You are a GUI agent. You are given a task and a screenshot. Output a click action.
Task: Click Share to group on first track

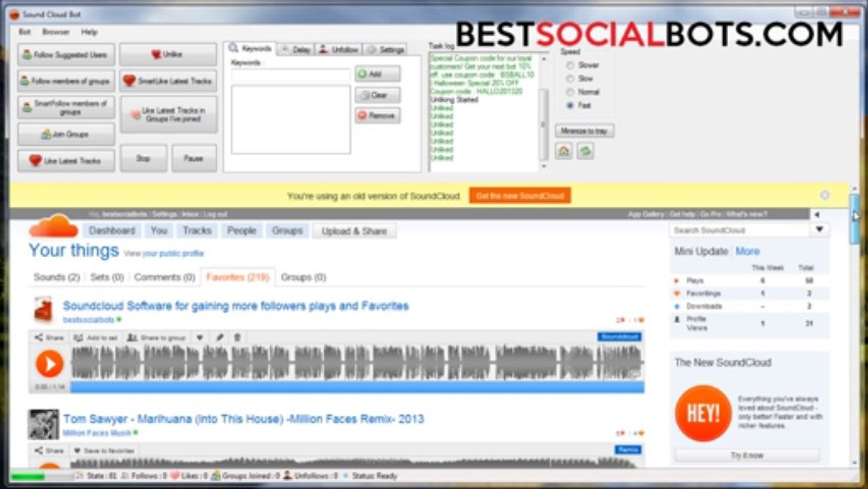coord(157,338)
